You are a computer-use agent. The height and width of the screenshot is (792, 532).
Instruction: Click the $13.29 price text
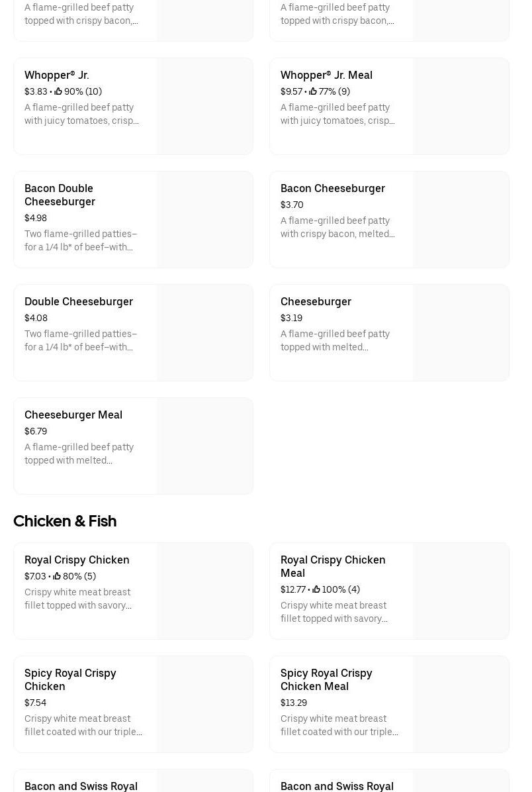tap(293, 703)
